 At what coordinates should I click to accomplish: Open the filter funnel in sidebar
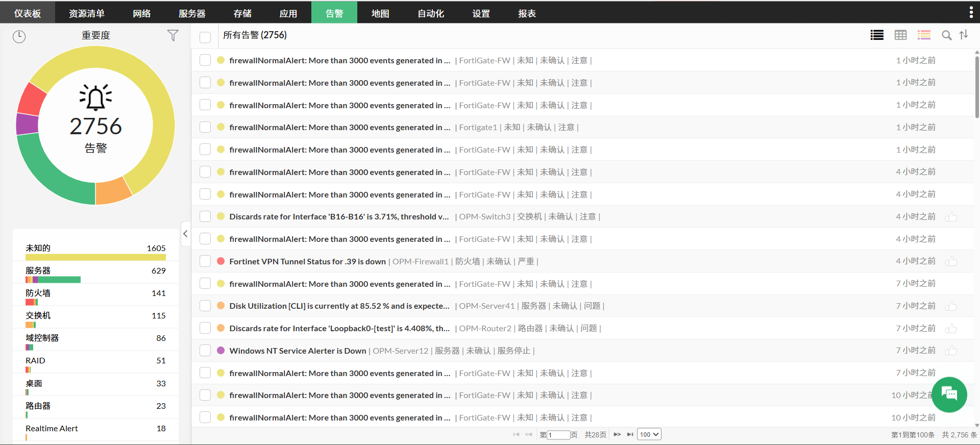[173, 35]
